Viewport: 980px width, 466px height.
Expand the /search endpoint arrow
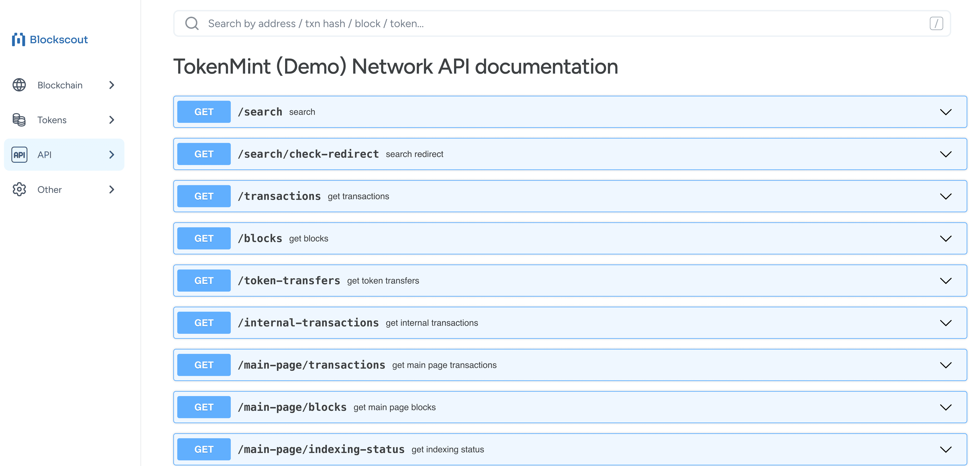pos(946,112)
